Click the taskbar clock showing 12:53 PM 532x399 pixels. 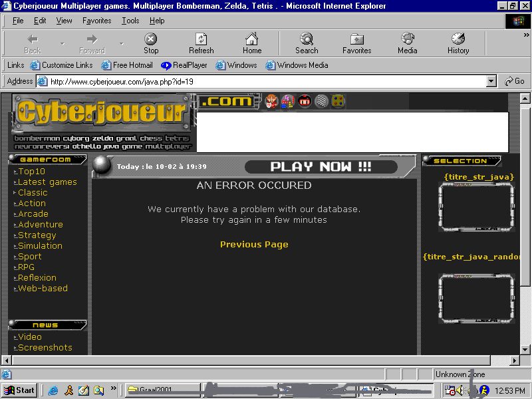510,391
